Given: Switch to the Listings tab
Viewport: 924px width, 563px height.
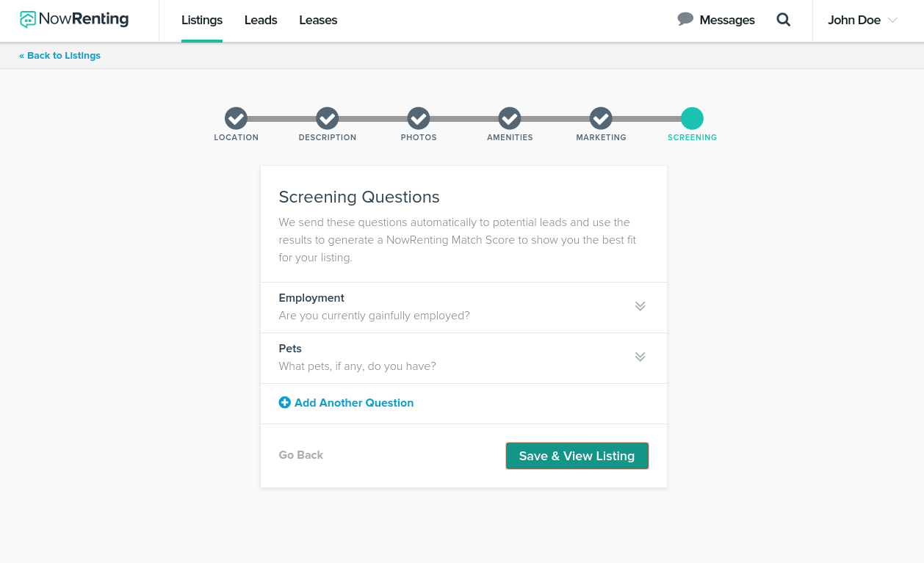Looking at the screenshot, I should click(202, 21).
